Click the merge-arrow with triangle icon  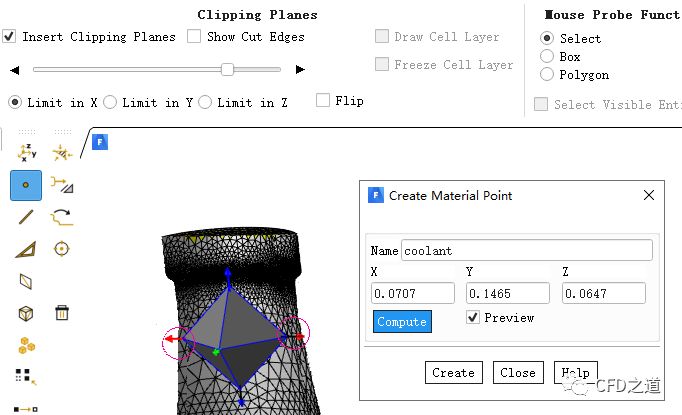pos(62,184)
